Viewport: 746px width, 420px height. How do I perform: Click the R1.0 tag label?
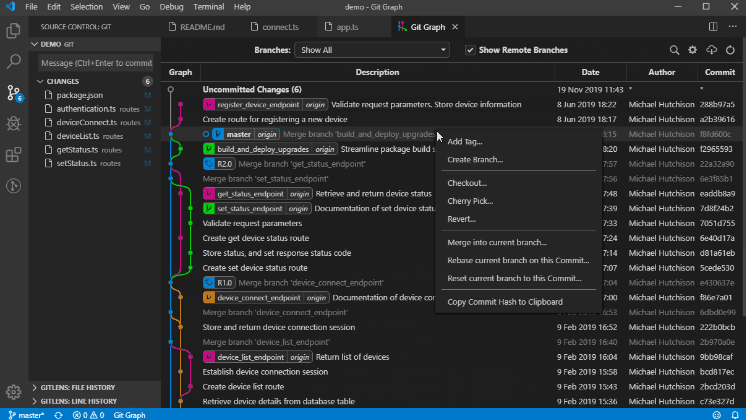coord(219,283)
